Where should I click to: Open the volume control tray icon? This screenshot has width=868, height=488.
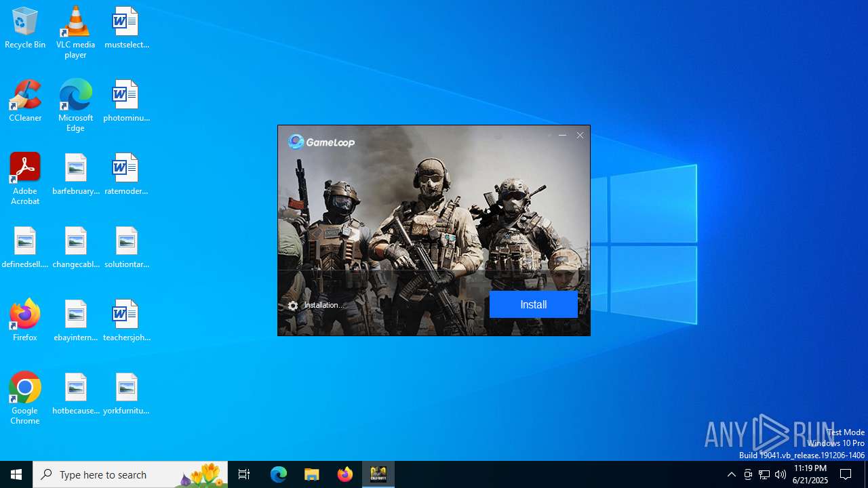click(781, 474)
